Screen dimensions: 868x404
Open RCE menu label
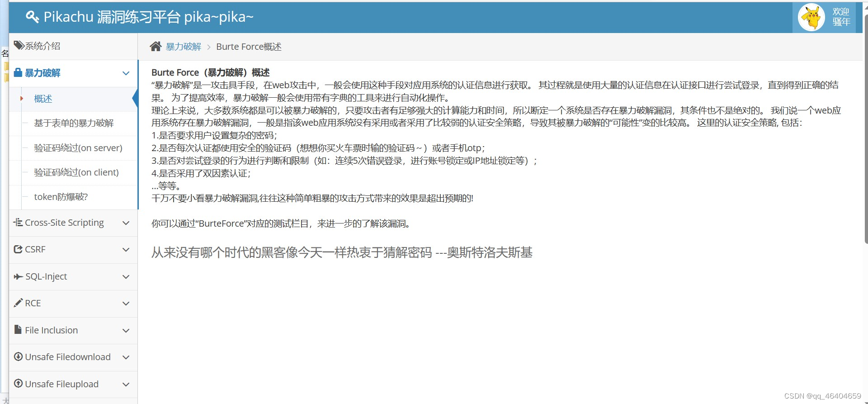point(33,303)
